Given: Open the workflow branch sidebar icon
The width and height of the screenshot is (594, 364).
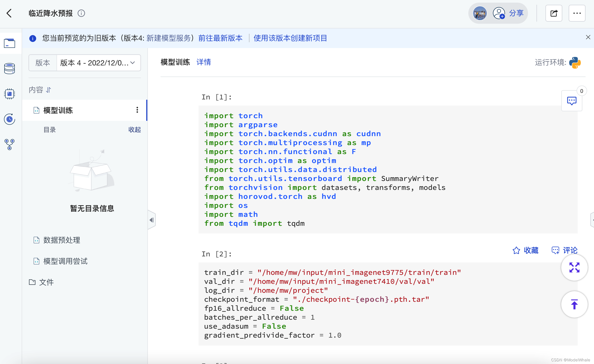Looking at the screenshot, I should point(10,145).
